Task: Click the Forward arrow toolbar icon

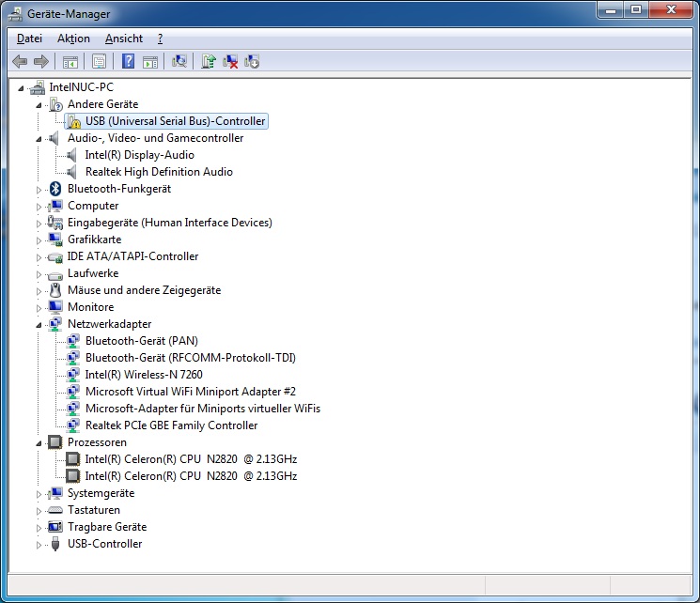Action: tap(41, 62)
